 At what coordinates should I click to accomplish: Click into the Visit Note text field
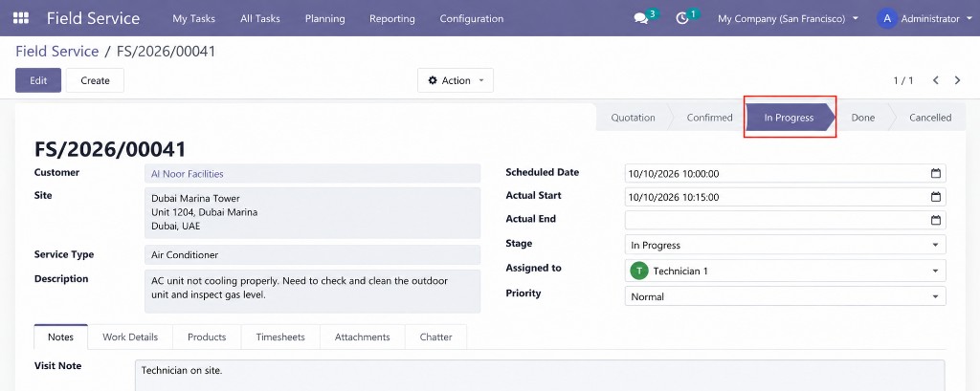[540, 375]
